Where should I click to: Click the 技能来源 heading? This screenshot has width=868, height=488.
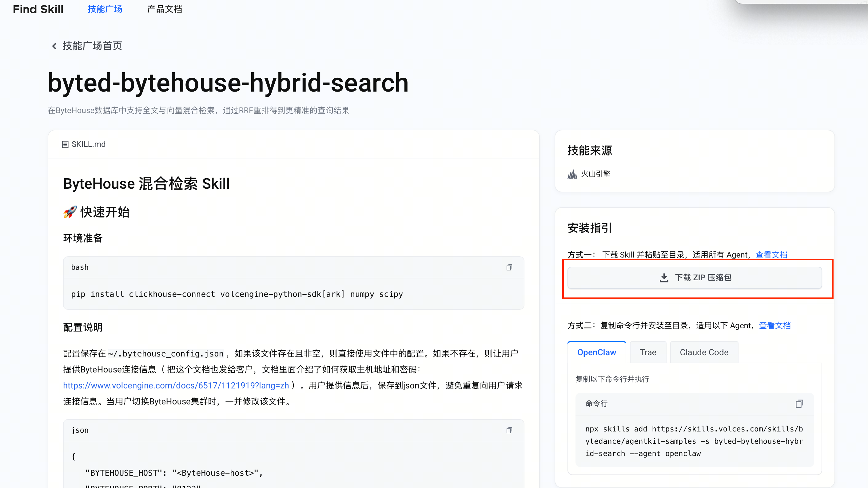pyautogui.click(x=589, y=151)
